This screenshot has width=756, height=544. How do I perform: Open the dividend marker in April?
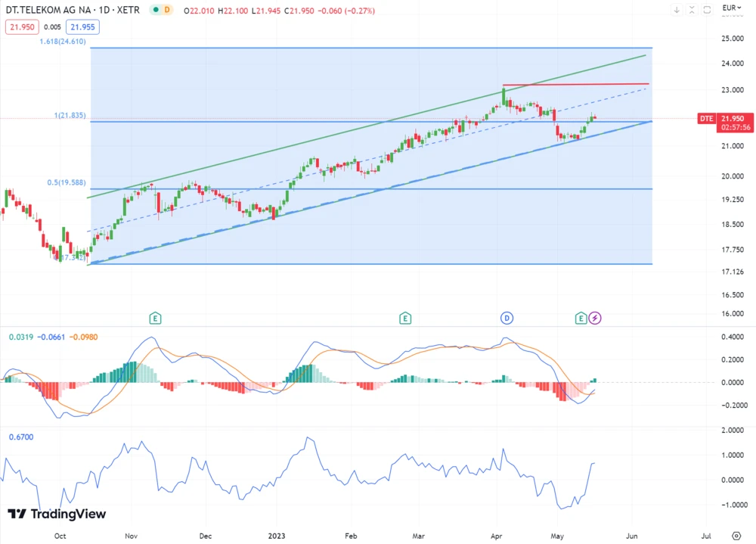click(507, 318)
